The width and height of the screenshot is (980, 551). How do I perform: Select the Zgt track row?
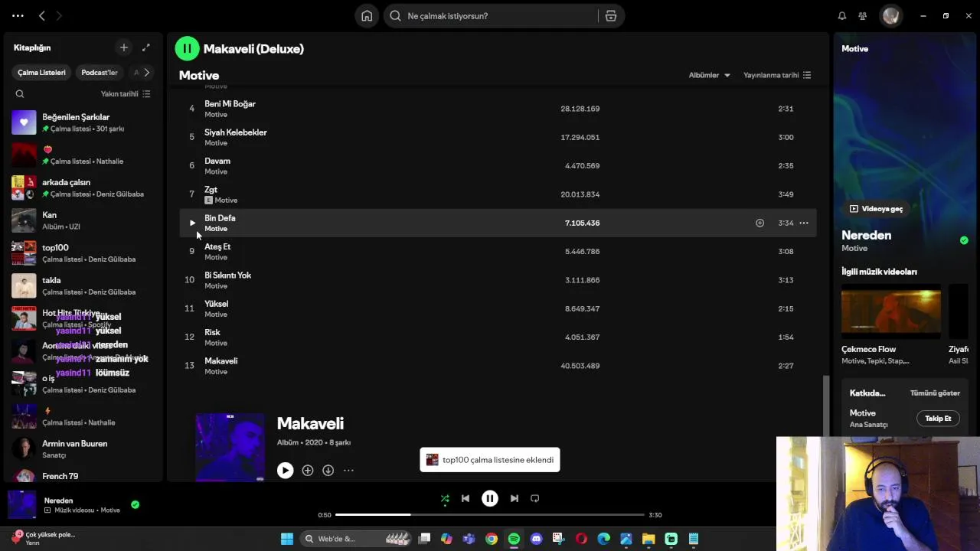[x=498, y=194]
